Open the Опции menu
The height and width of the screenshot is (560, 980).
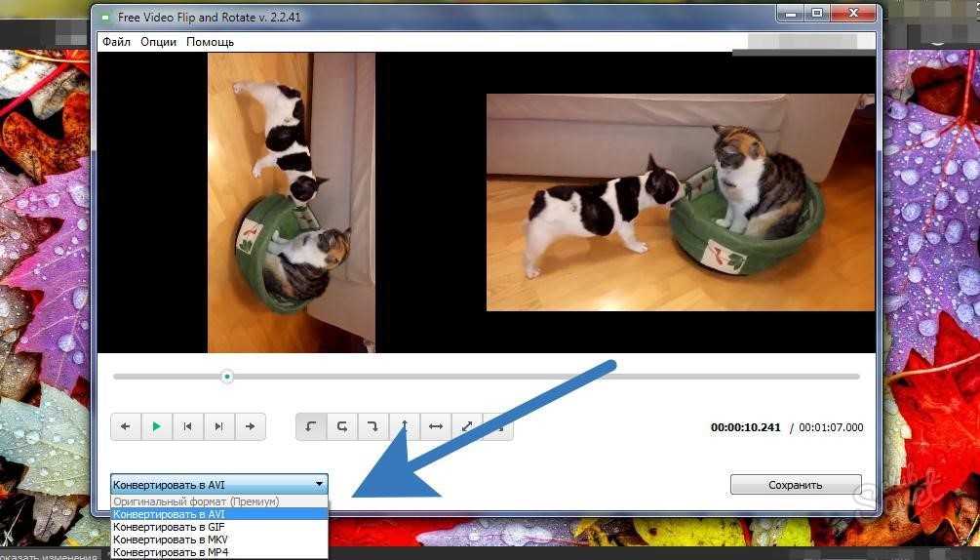[x=158, y=42]
